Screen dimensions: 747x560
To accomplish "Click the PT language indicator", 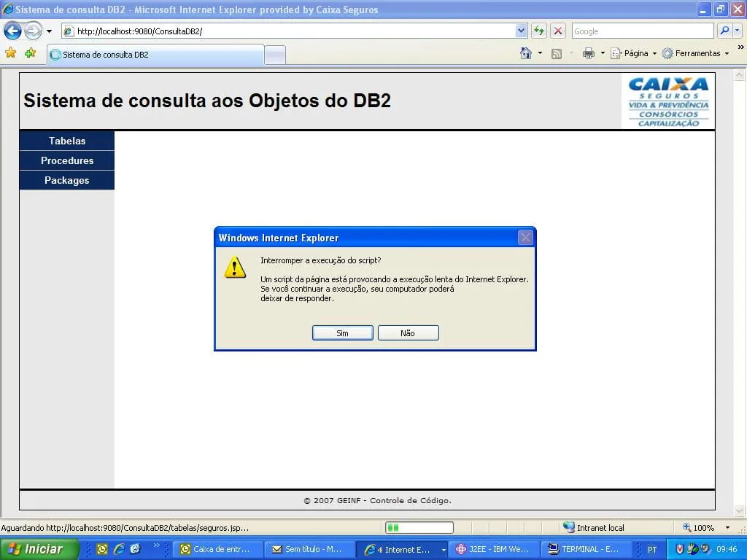I will (x=651, y=550).
